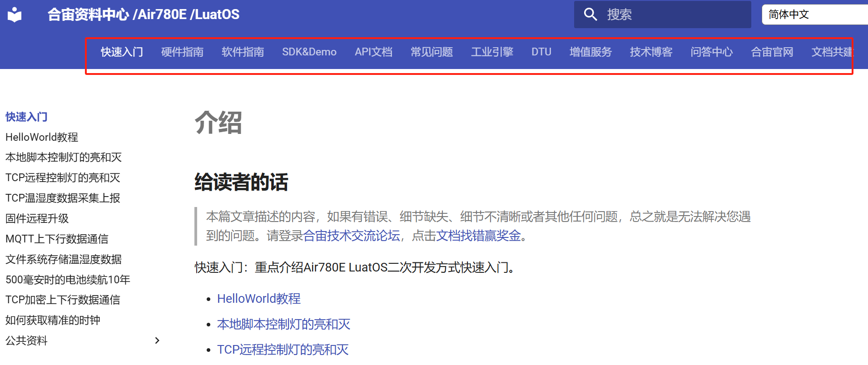Screen dimensions: 868x365
Task: Open the 问答中心 tab
Action: coord(711,52)
